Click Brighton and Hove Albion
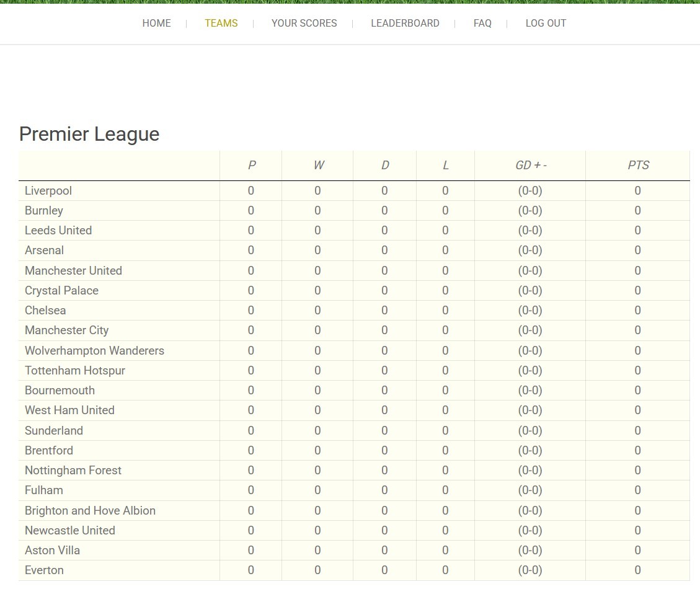The height and width of the screenshot is (589, 700). click(90, 510)
